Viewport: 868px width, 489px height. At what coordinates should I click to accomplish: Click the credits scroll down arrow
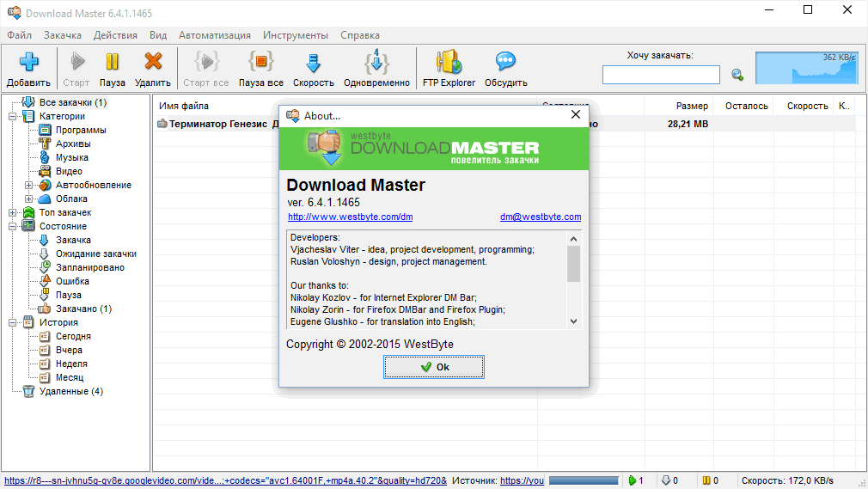pyautogui.click(x=573, y=321)
